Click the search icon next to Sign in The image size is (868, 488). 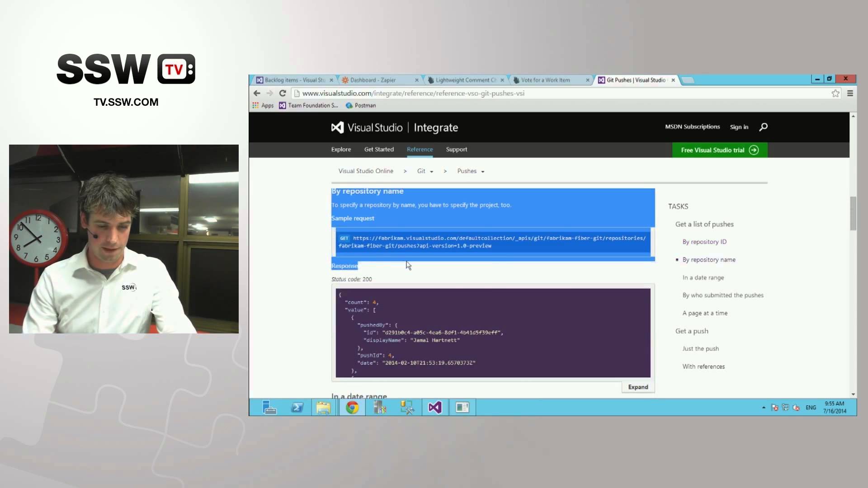763,127
